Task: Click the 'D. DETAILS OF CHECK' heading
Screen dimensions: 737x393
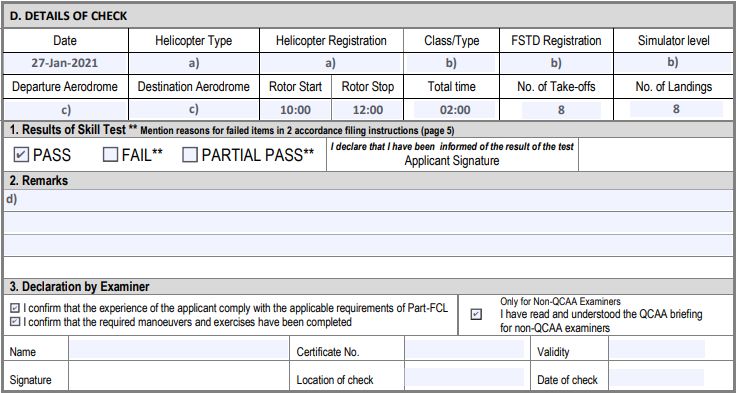Action: click(69, 16)
